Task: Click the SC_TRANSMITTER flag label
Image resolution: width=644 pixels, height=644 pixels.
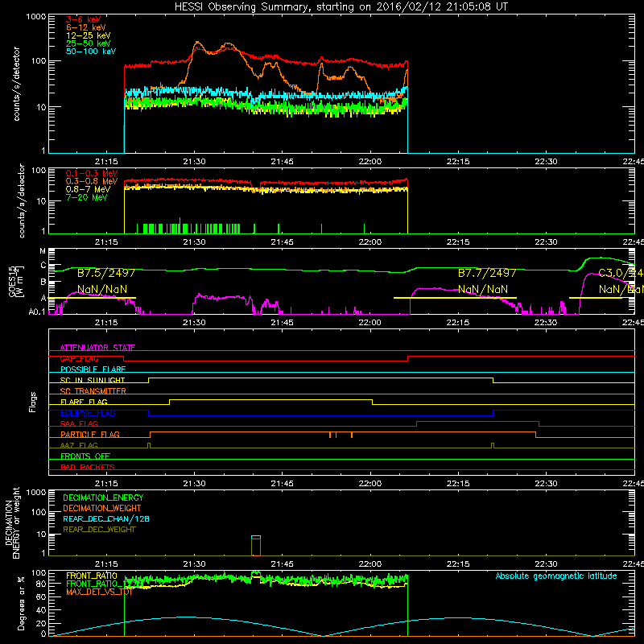Action: (93, 391)
